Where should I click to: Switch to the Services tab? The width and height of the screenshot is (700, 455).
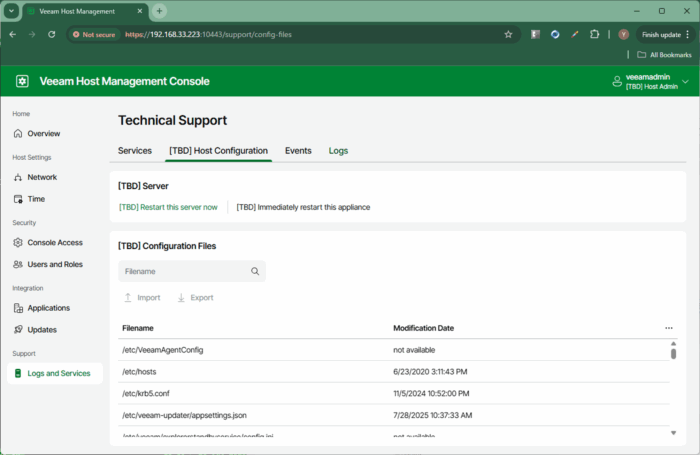point(135,151)
